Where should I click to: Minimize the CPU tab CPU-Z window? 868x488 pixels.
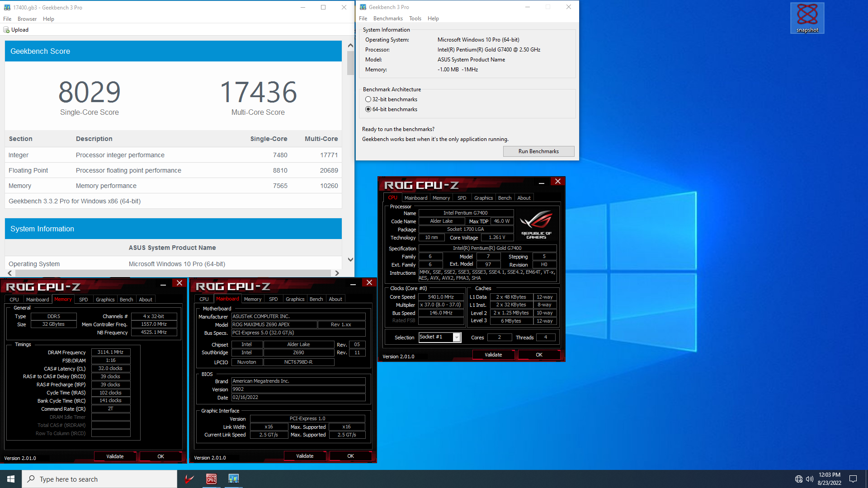click(541, 182)
